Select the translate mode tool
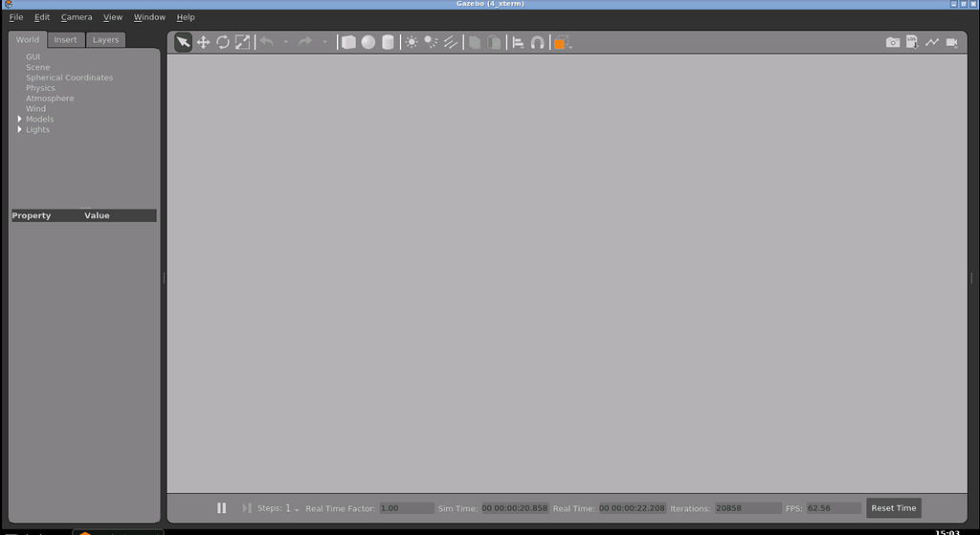 point(203,42)
